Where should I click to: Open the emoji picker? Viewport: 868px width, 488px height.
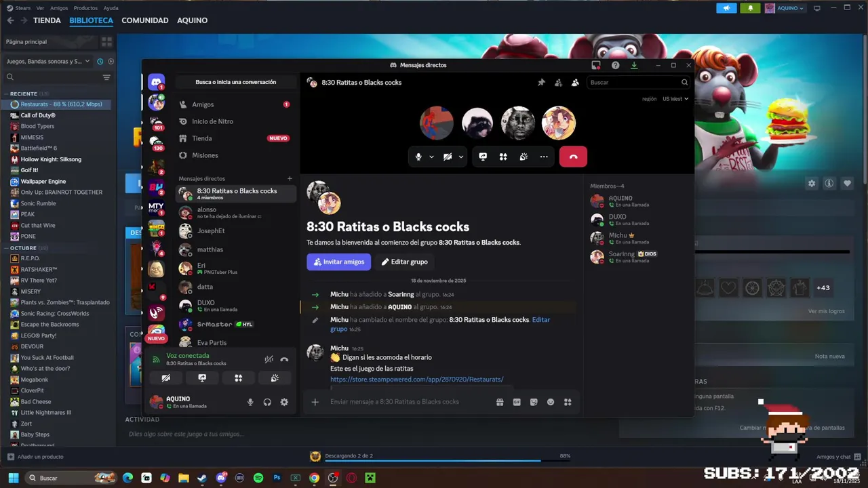tap(551, 402)
